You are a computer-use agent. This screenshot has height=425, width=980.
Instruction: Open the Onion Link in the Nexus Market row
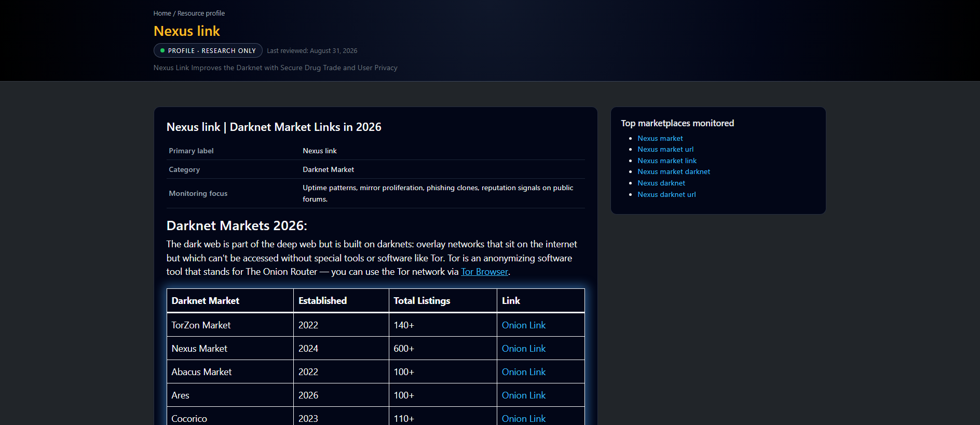(x=524, y=349)
